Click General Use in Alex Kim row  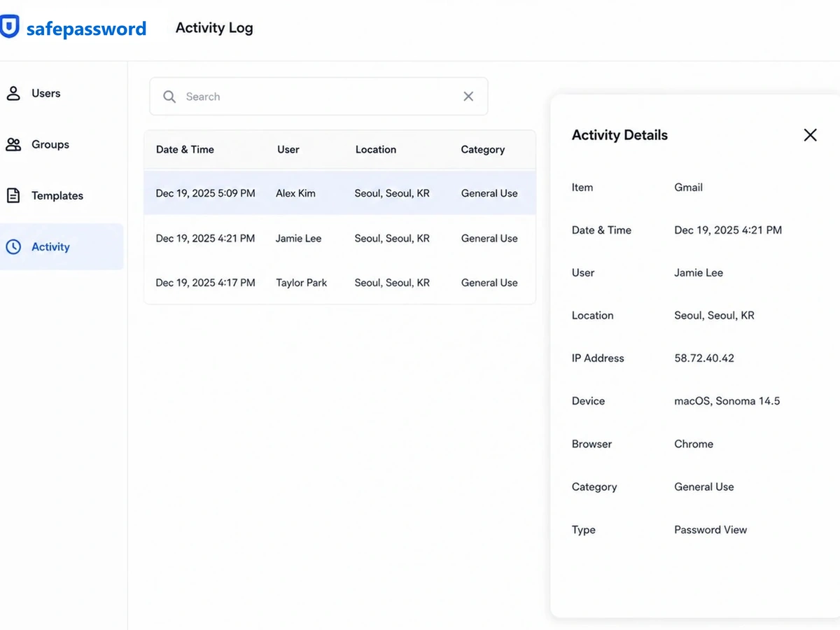click(x=489, y=193)
